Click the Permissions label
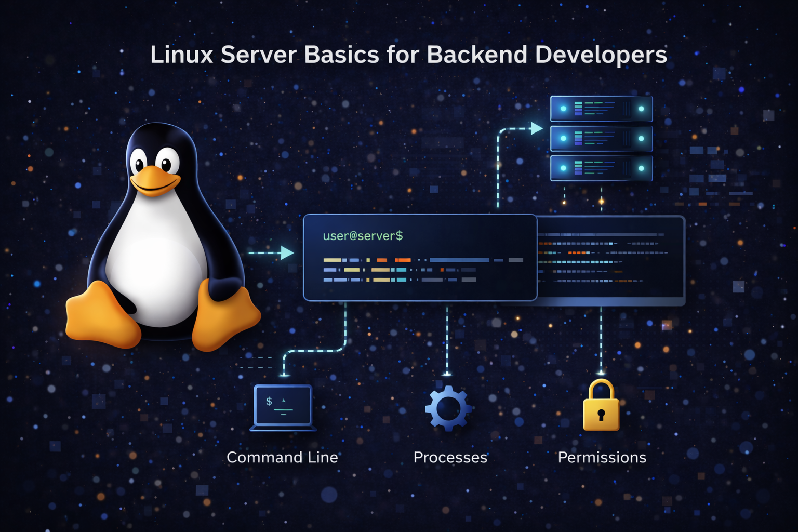This screenshot has height=532, width=798. (x=602, y=457)
